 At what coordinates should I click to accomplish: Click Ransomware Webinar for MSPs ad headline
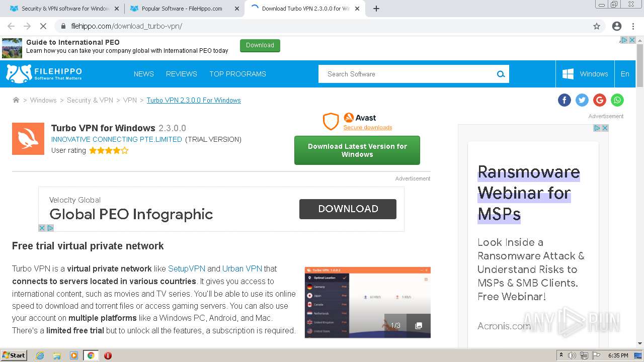[x=529, y=193]
